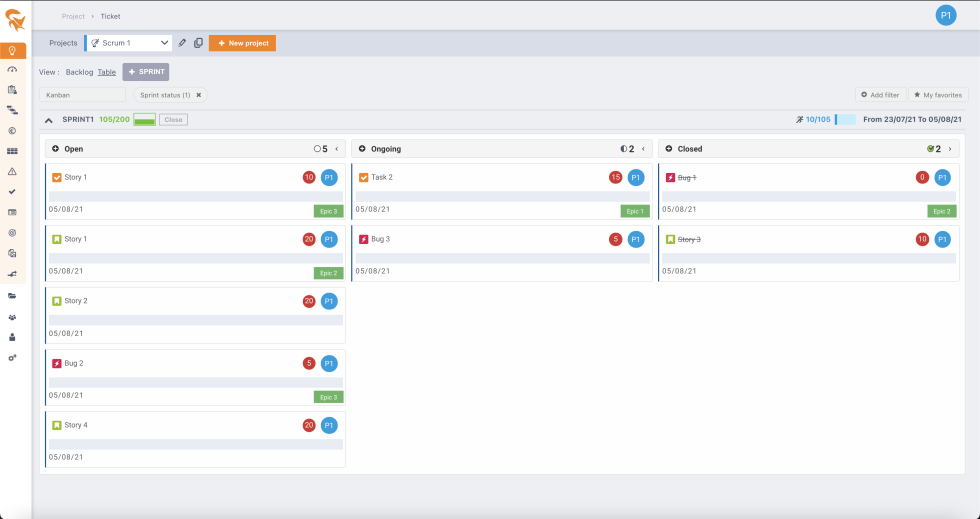Open the folder icon in sidebar
Viewport: 980px width, 519px height.
(12, 296)
